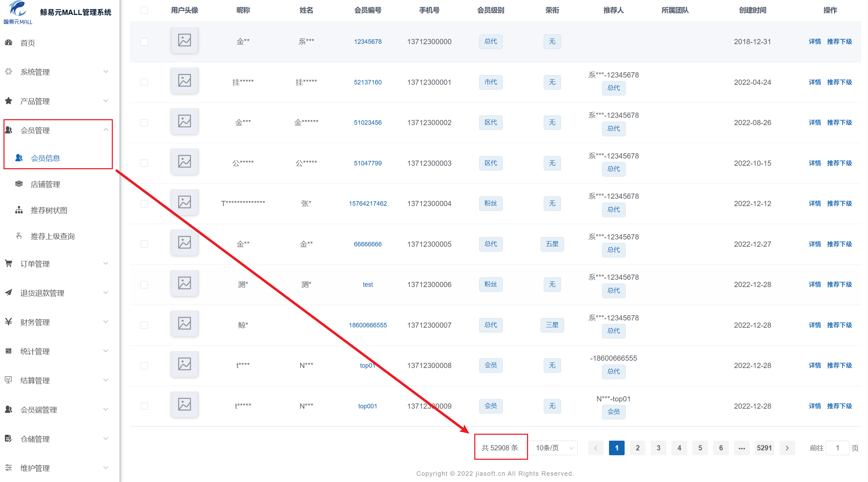The width and height of the screenshot is (868, 482).
Task: Click the 订单管理 shopping cart icon
Action: point(9,263)
